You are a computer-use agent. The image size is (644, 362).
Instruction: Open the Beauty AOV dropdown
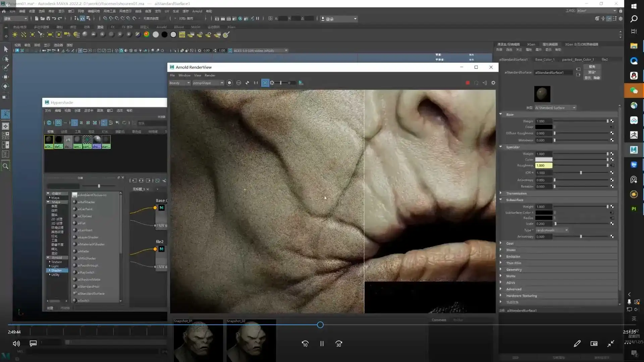pos(179,83)
